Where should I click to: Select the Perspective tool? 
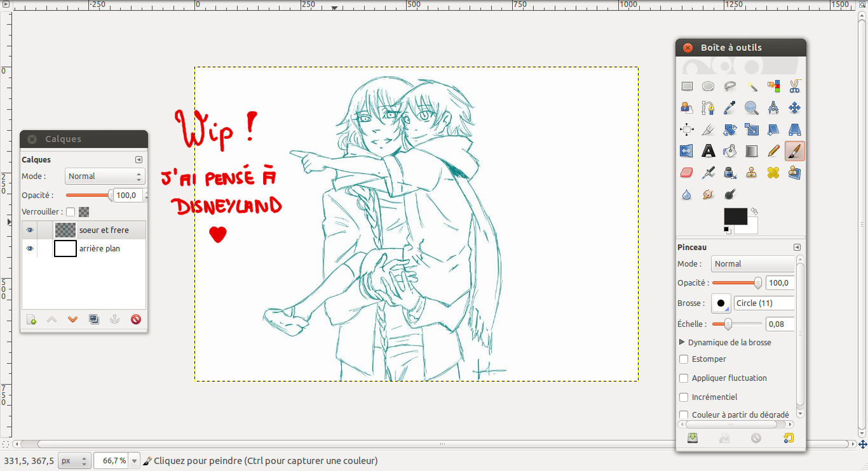(795, 129)
